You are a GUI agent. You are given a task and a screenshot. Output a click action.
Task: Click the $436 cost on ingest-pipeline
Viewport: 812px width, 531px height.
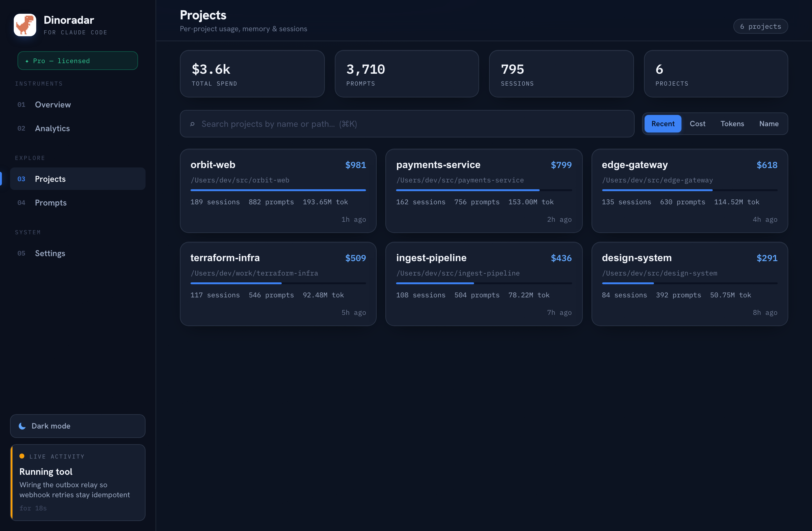tap(561, 258)
